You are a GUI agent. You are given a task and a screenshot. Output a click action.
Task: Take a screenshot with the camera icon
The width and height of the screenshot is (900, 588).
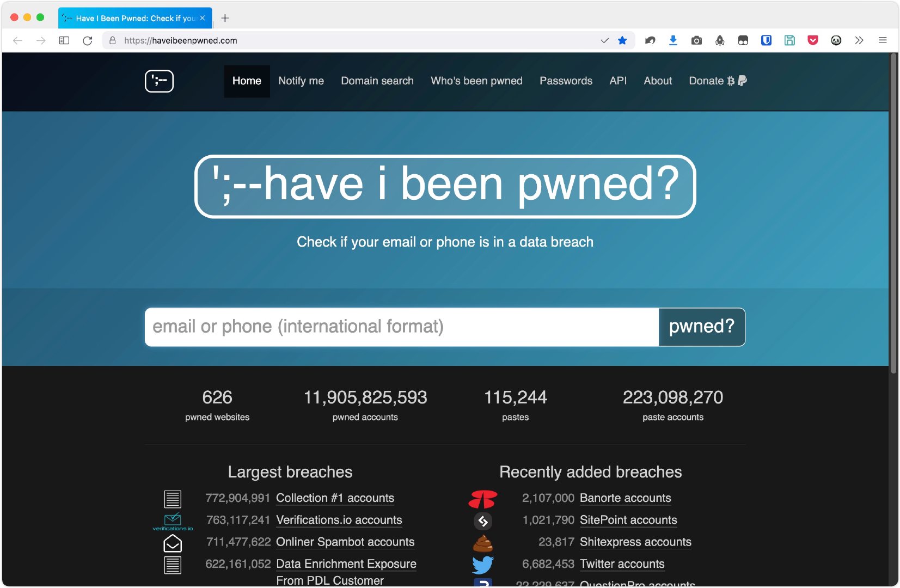[x=696, y=40]
